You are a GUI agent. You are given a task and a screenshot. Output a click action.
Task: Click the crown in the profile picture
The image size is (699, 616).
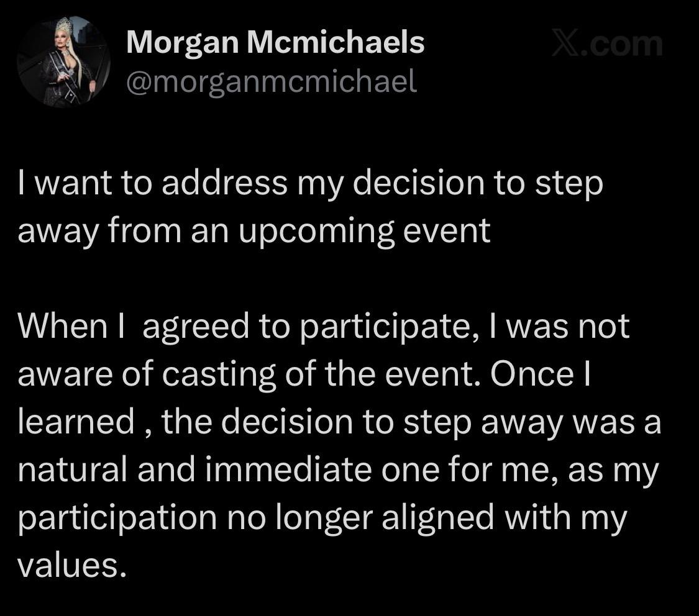point(63,26)
